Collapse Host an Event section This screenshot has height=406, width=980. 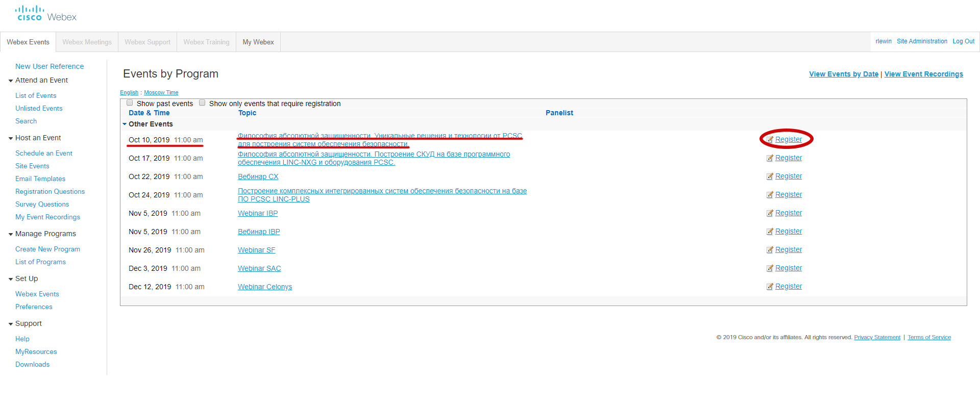pyautogui.click(x=11, y=138)
